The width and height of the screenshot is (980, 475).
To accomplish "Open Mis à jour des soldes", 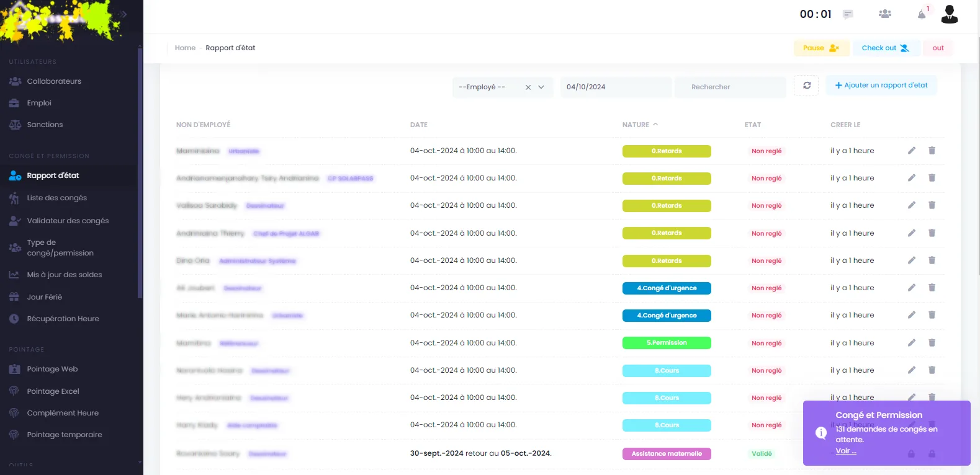I will coord(64,275).
